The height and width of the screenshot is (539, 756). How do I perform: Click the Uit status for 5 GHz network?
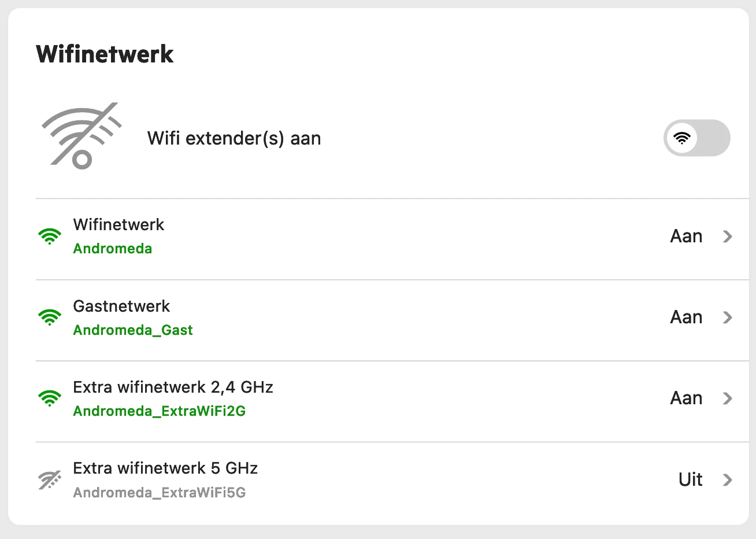(x=690, y=479)
